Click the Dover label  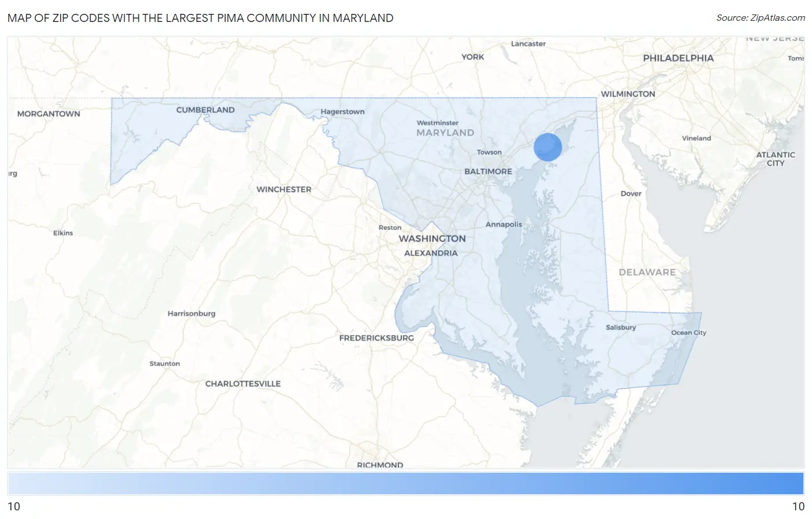(631, 194)
